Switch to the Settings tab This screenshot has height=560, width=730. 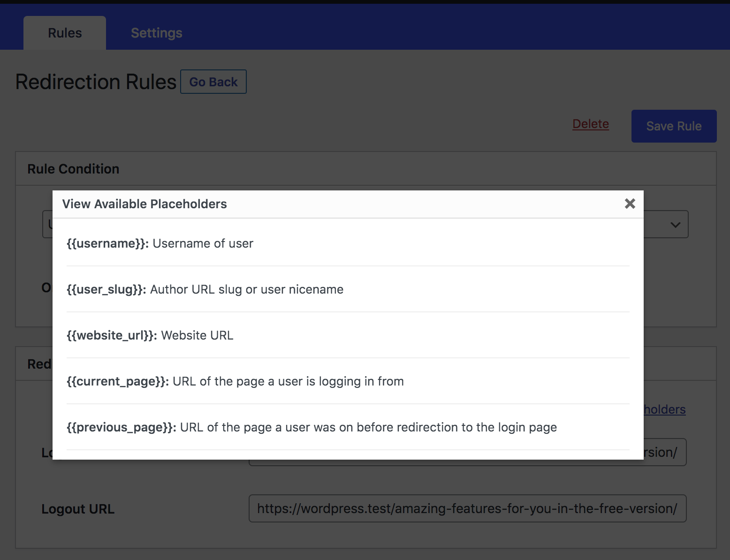[156, 33]
